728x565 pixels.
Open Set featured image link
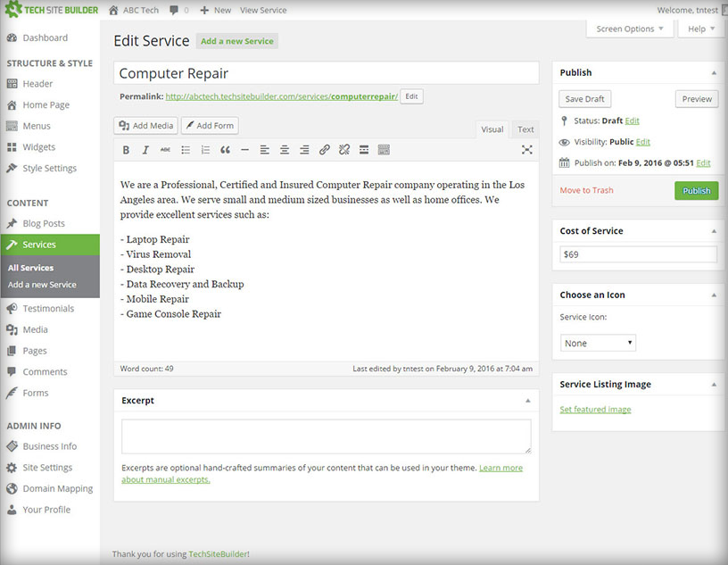pos(595,409)
